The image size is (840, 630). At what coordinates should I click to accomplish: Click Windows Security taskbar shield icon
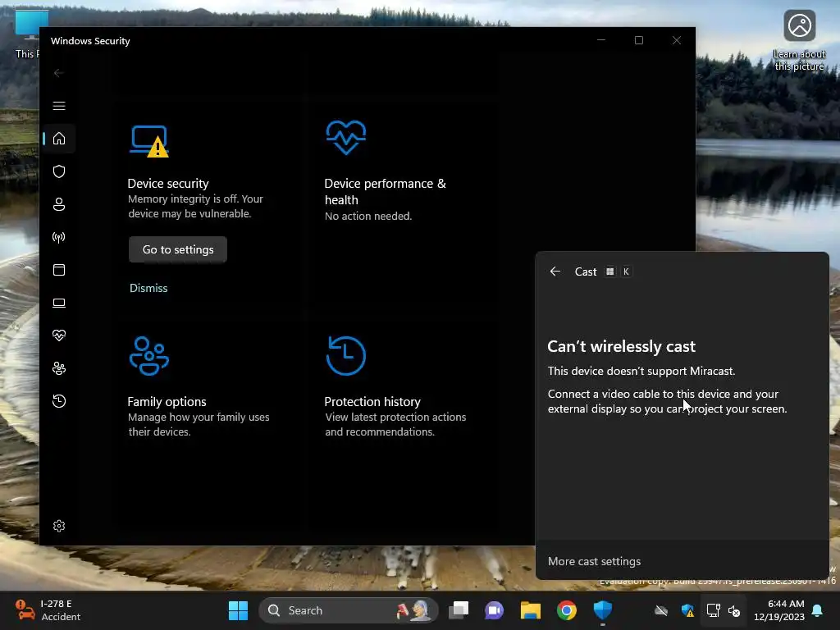click(603, 610)
